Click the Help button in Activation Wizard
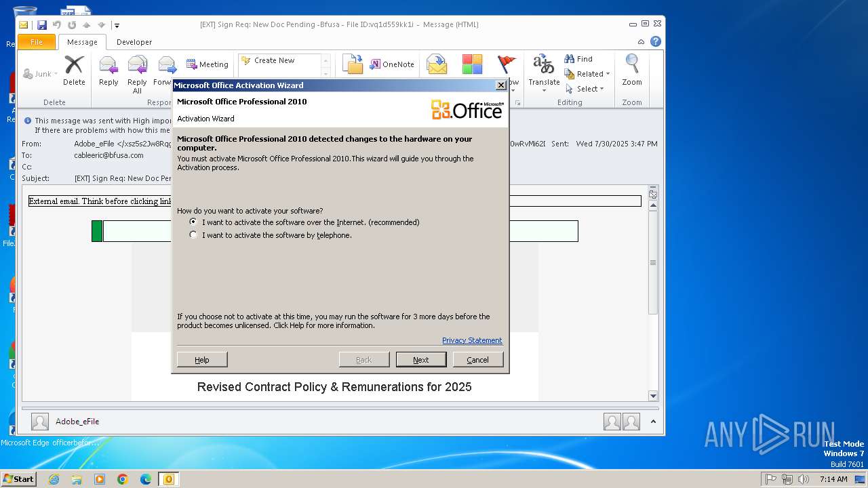 pos(202,360)
